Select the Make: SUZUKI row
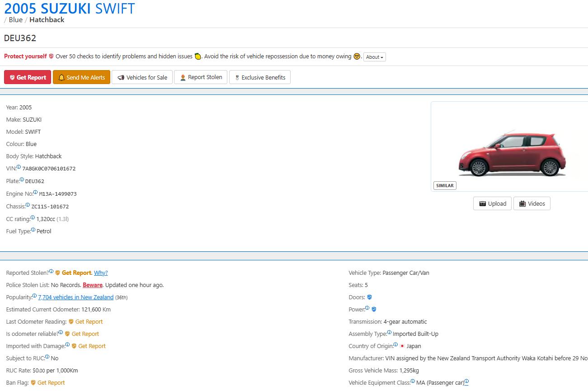 point(24,120)
